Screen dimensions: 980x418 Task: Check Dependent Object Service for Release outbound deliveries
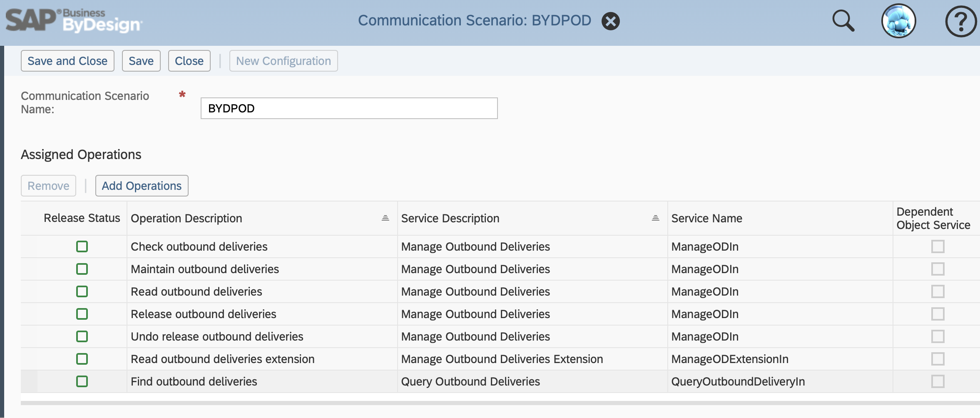[x=938, y=314]
